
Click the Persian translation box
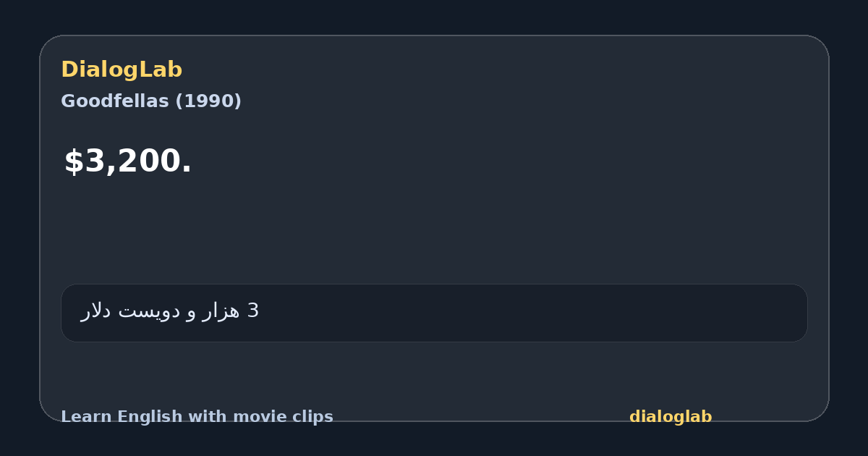434,313
